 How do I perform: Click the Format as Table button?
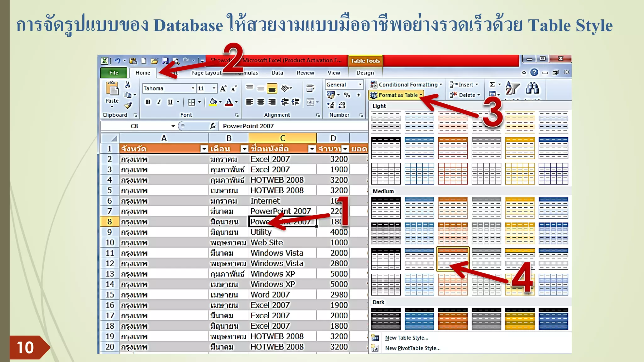click(396, 95)
